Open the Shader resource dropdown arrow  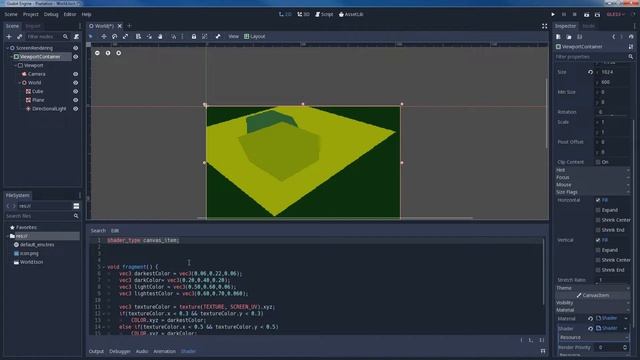(626, 328)
